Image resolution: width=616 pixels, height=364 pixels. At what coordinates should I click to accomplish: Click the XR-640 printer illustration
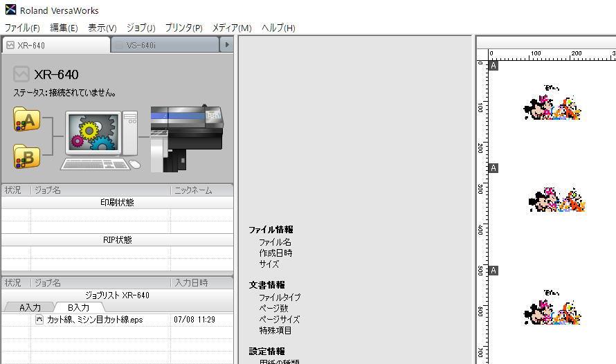coord(187,138)
